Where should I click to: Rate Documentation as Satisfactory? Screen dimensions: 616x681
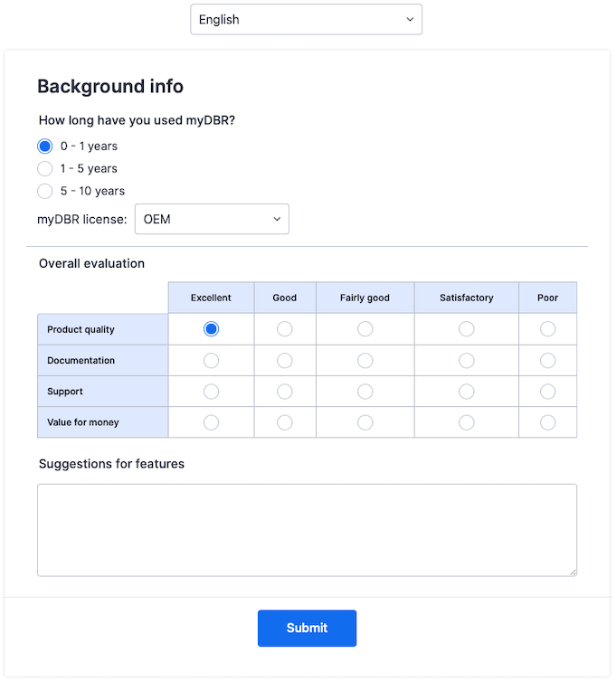pos(467,361)
